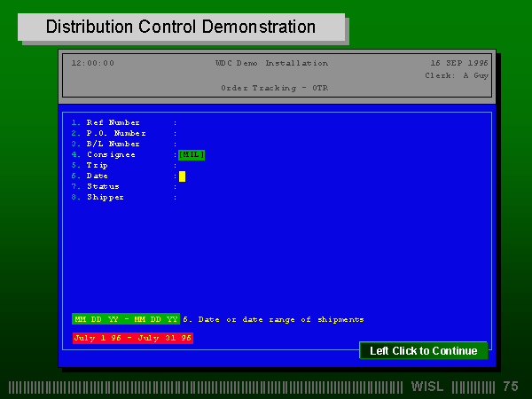Click the yellow cursor in Date field

(182, 176)
